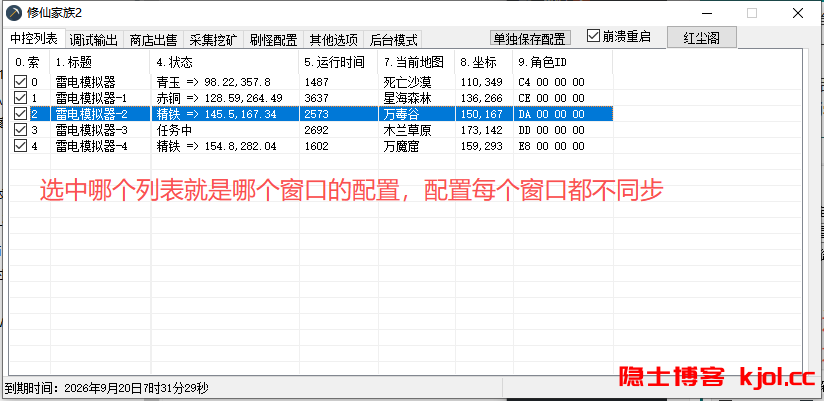Toggle the checkbox of highlighted row 2

click(20, 114)
